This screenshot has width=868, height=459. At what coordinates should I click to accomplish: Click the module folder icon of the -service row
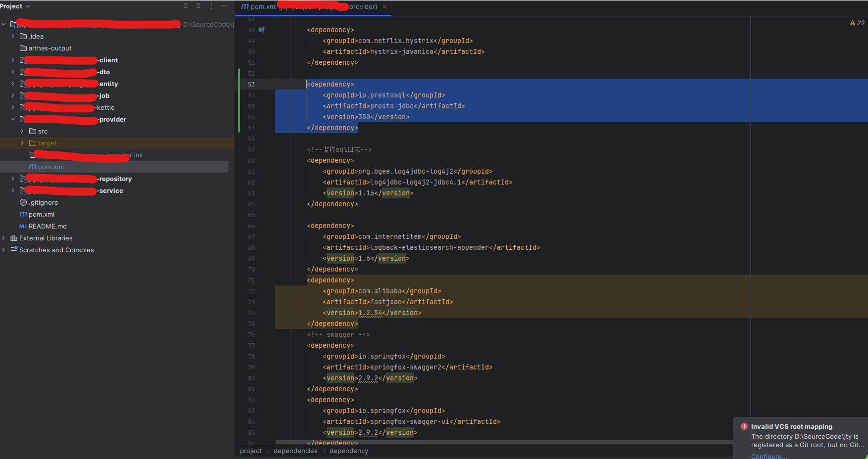tap(22, 190)
